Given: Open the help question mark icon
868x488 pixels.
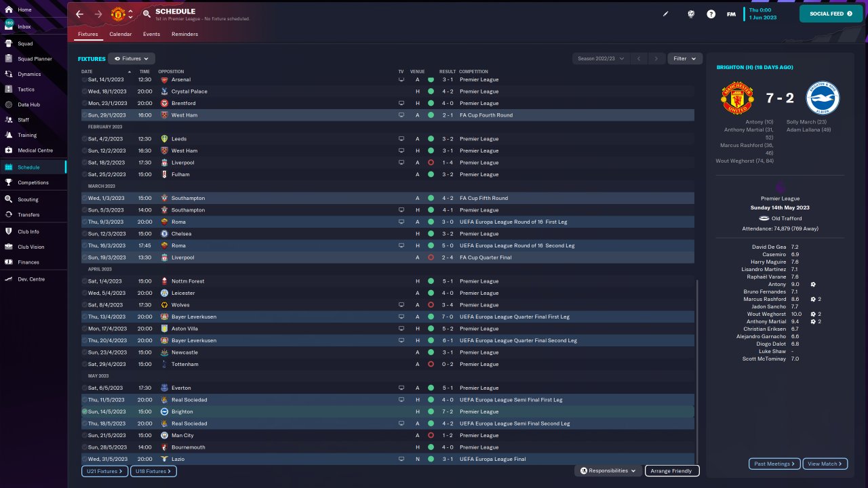Looking at the screenshot, I should tap(711, 14).
